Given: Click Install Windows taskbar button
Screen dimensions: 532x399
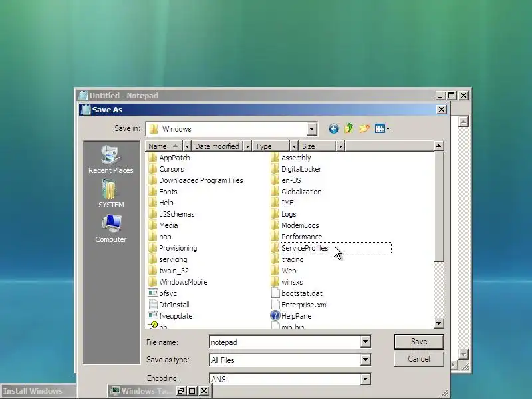Looking at the screenshot, I should click(x=38, y=391).
